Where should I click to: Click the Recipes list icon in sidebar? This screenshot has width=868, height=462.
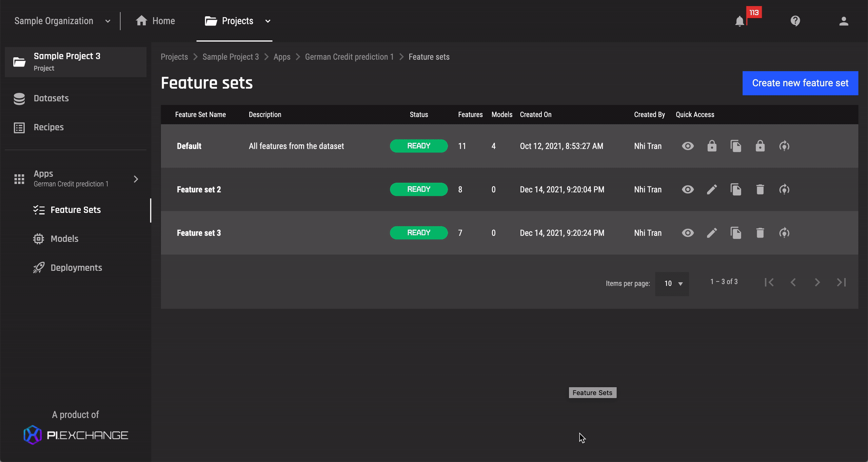pyautogui.click(x=19, y=128)
